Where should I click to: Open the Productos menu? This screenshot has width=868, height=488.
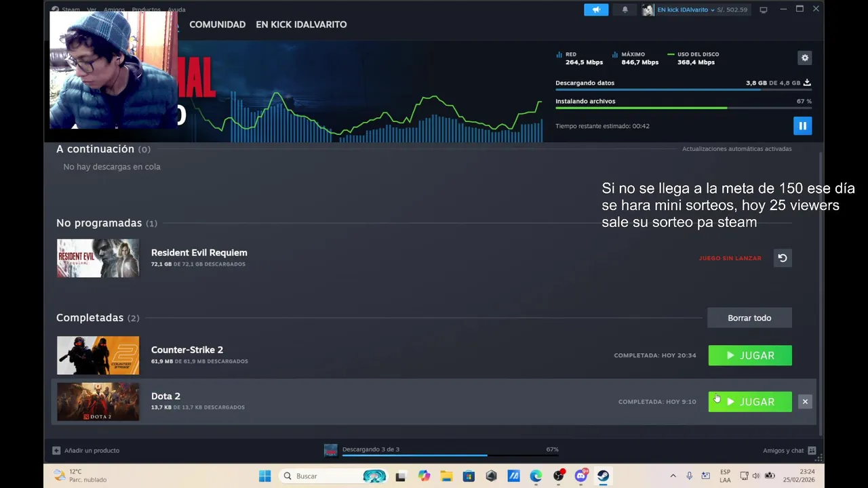click(x=146, y=9)
